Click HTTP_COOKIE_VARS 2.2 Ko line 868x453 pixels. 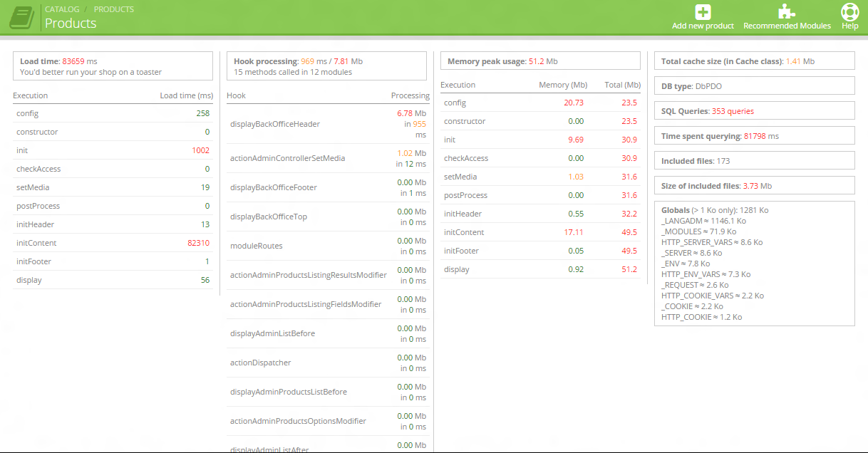pos(713,296)
